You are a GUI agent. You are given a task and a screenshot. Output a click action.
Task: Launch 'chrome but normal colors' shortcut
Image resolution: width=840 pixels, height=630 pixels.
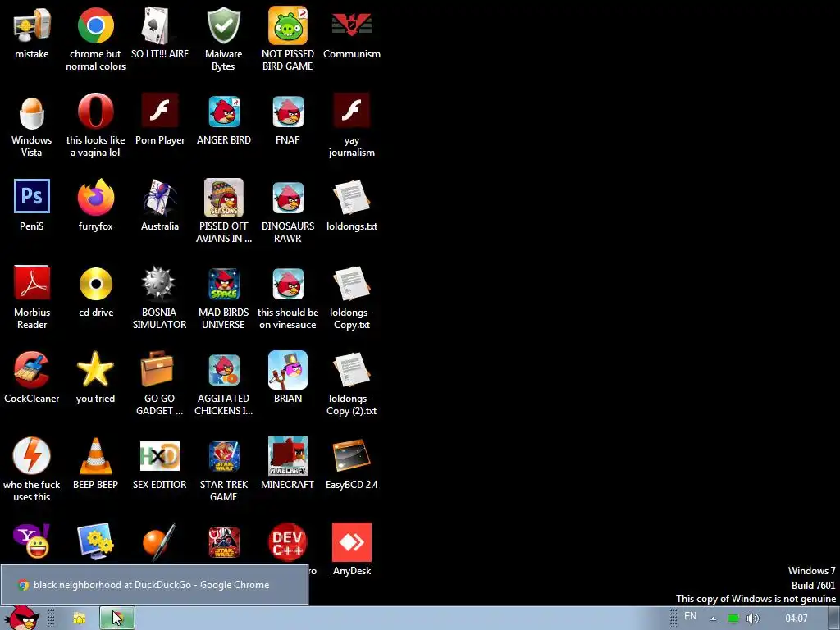[x=95, y=25]
